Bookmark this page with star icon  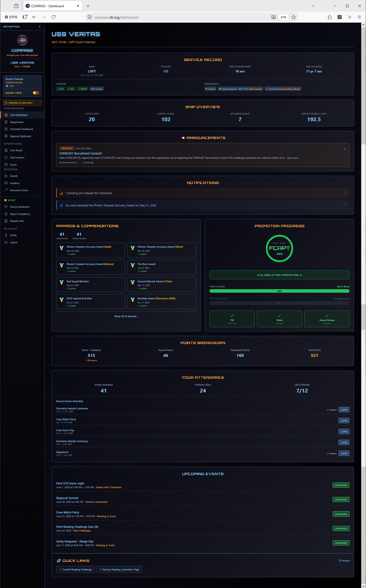click(294, 17)
